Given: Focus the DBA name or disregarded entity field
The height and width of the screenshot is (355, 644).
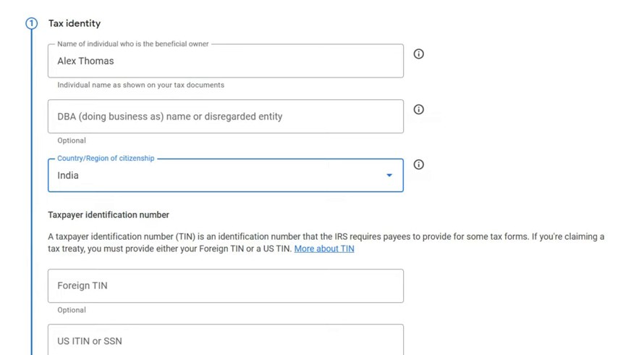Looking at the screenshot, I should coord(226,117).
